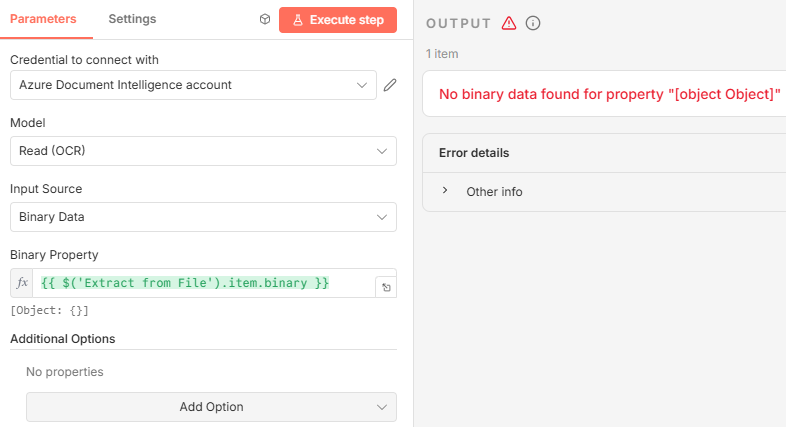
Task: Click the Additional Options section heading
Action: point(62,339)
